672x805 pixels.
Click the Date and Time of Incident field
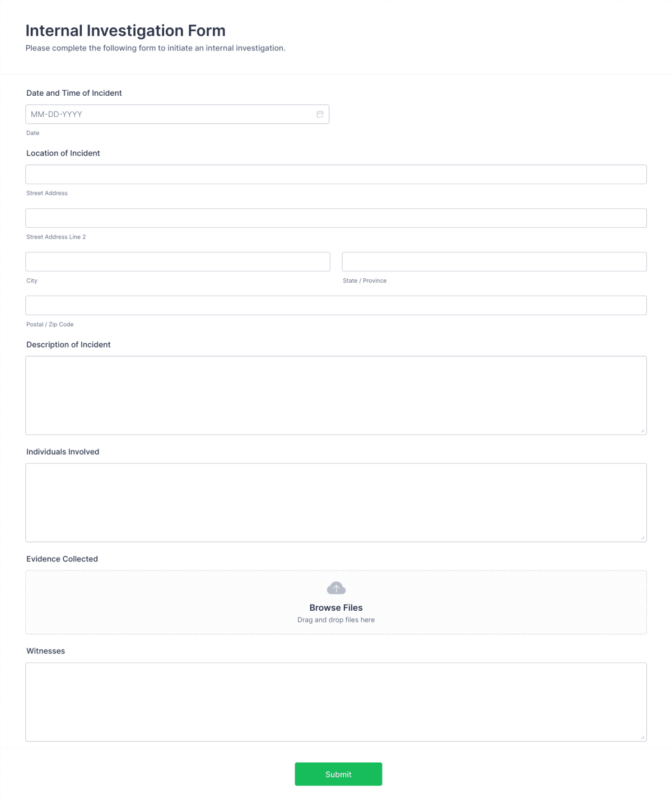click(168, 114)
